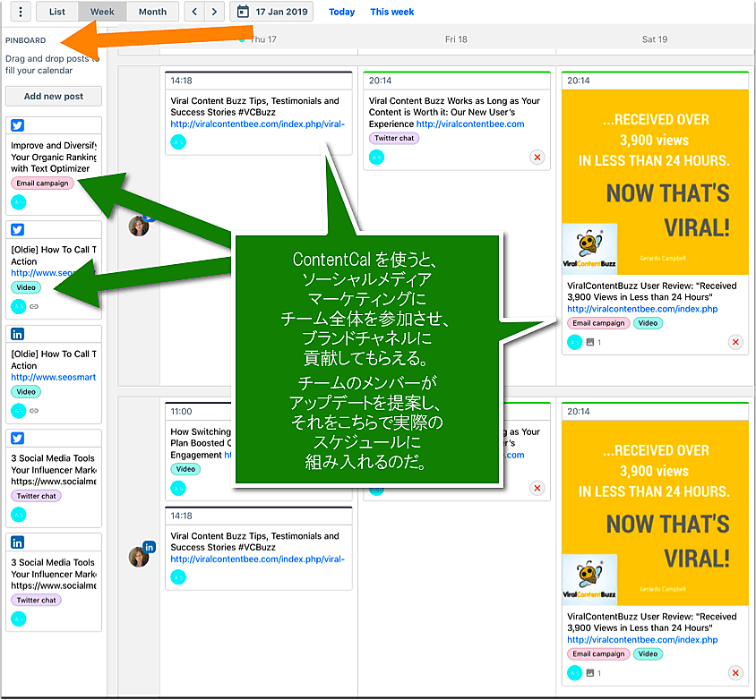Go to next week with right arrow
Viewport: 756px width, 700px height.
(214, 12)
